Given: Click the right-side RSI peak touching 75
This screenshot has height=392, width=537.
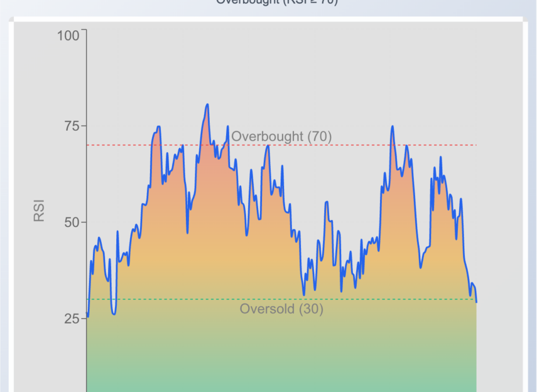Looking at the screenshot, I should tap(392, 127).
